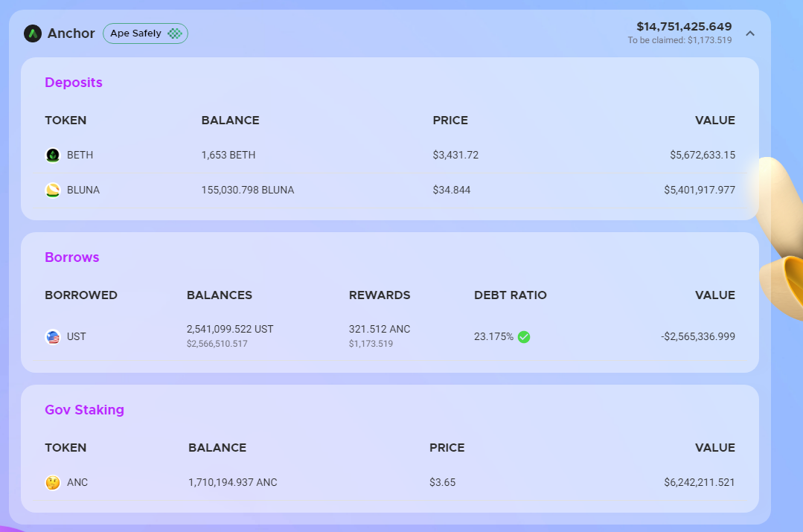Click borrowed dollar amount $2,566,510.517
This screenshot has width=803, height=532.
pyautogui.click(x=217, y=344)
